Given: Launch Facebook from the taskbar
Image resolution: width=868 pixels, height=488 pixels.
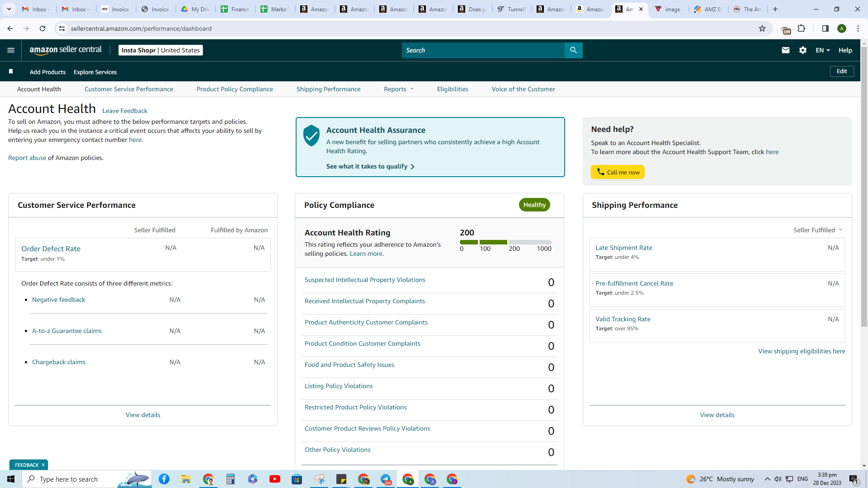Looking at the screenshot, I should click(x=164, y=479).
